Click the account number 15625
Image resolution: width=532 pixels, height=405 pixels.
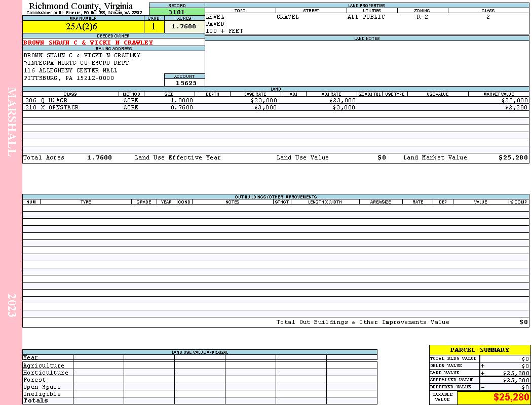tap(186, 83)
